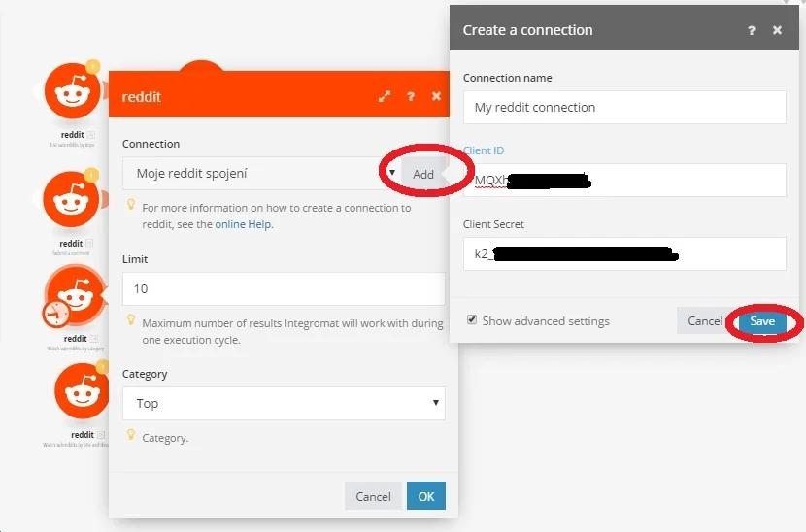Click the Connection name input field
Screen dimensions: 806x532
click(624, 107)
